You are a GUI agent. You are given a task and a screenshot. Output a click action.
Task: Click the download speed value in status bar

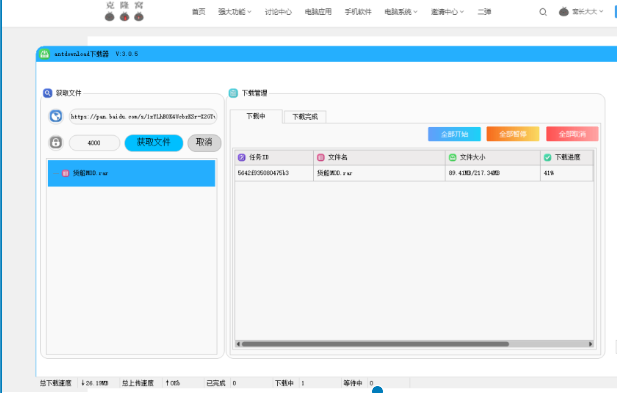[94, 383]
